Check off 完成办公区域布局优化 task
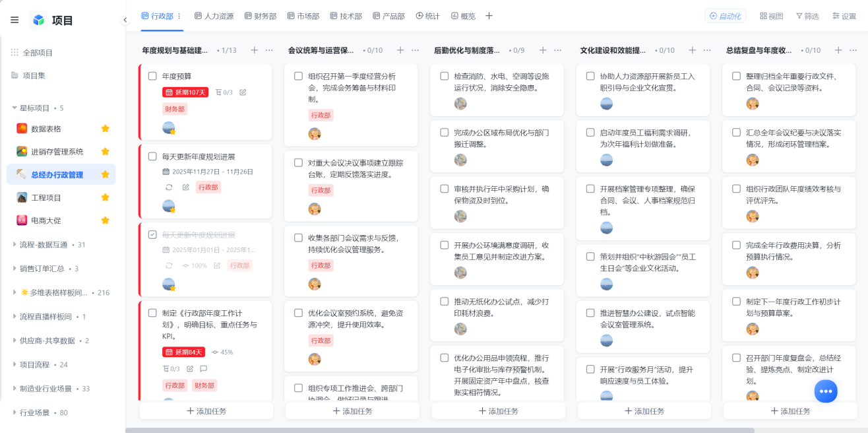Screen dimensions: 868x433 (445, 132)
